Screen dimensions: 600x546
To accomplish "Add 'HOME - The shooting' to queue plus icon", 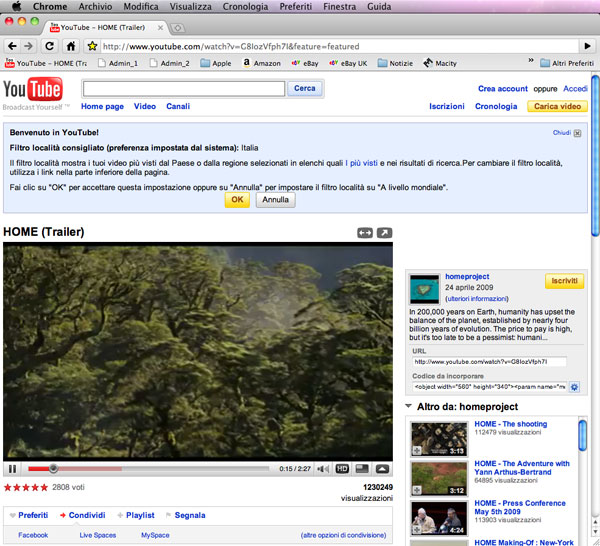I will click(417, 450).
